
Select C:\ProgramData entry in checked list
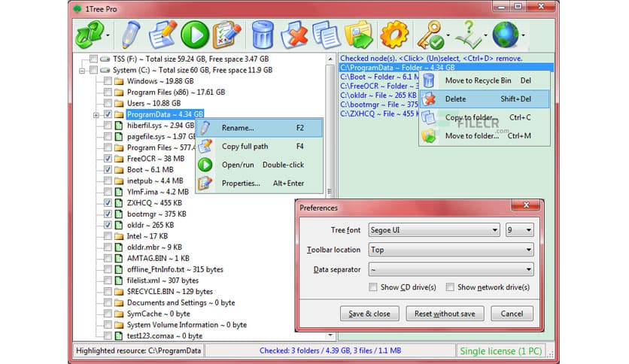446,68
